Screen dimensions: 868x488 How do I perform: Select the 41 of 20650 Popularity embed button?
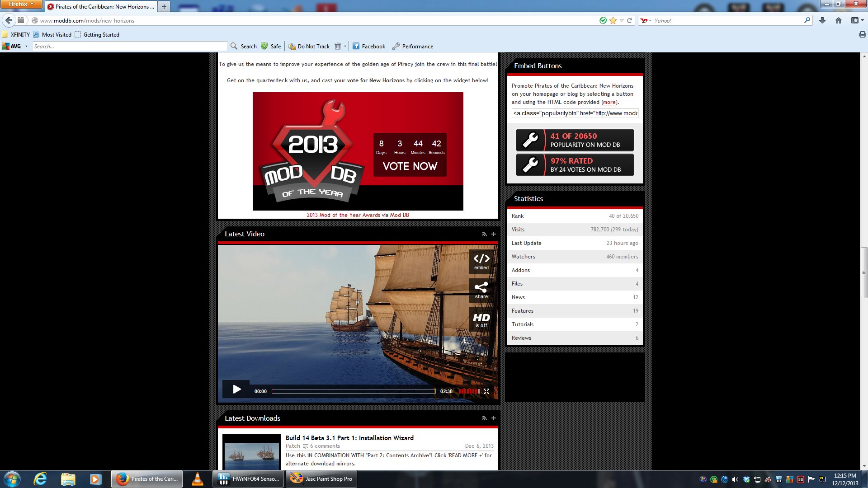pyautogui.click(x=575, y=140)
